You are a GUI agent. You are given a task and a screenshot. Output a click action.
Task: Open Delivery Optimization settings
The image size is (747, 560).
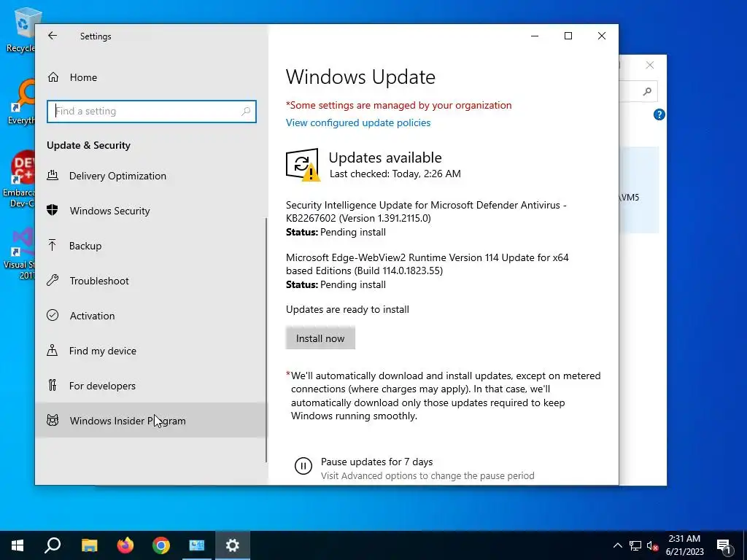pos(150,176)
